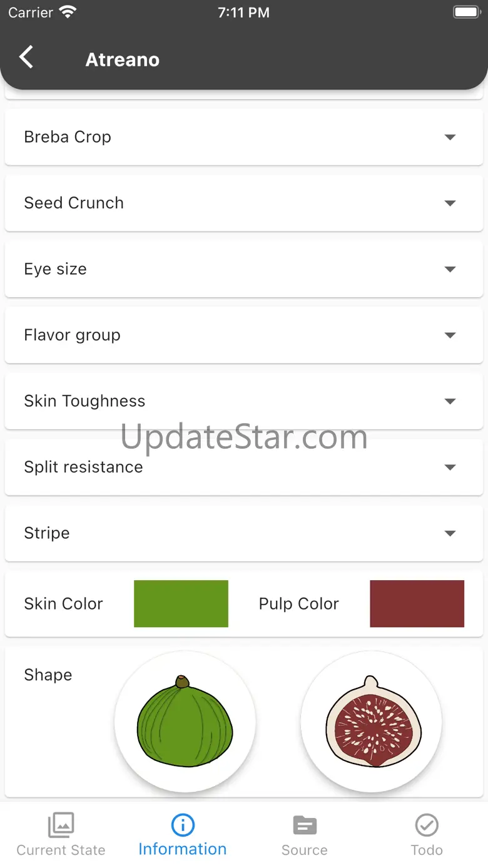The height and width of the screenshot is (868, 488).
Task: Select the Information circle icon
Action: 183,825
